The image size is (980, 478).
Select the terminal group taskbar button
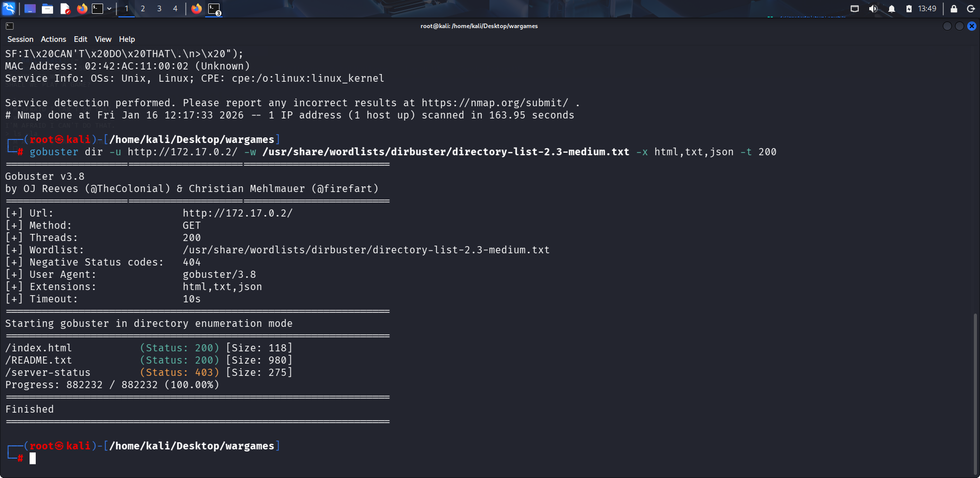(214, 9)
